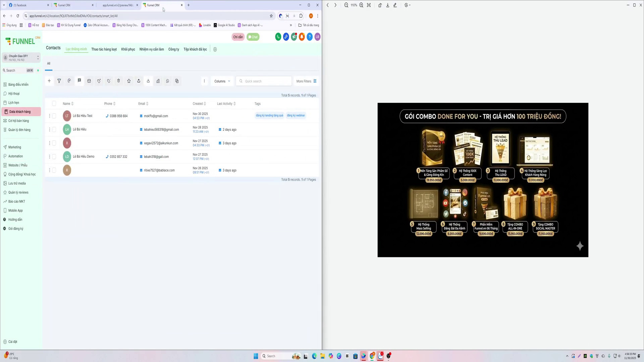Click the More Filters button
The height and width of the screenshot is (362, 644).
coord(306,81)
